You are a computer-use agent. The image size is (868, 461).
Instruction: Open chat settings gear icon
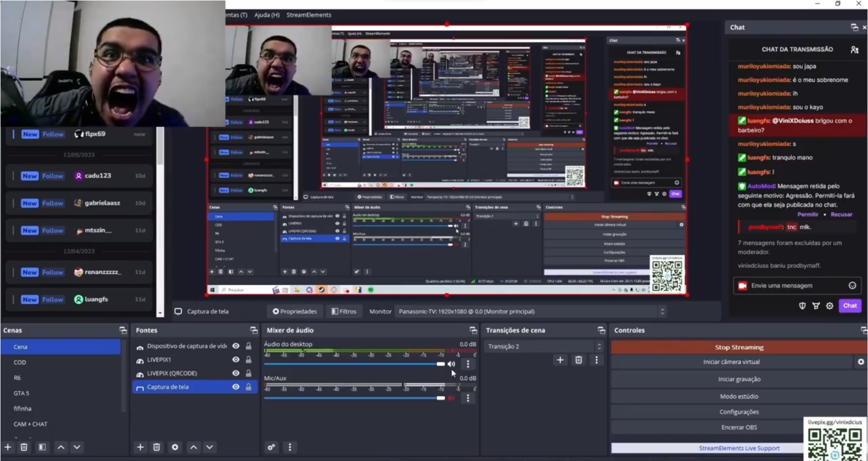coord(829,306)
